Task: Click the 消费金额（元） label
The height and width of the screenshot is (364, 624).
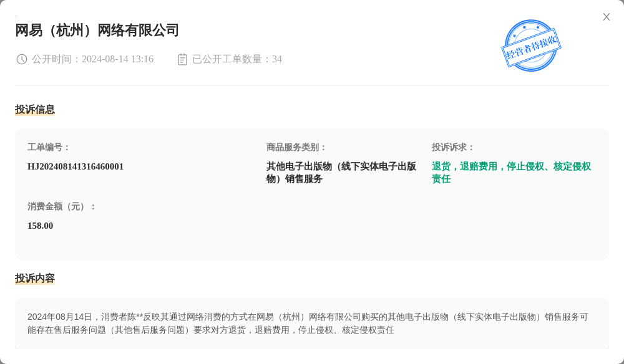Action: coord(62,207)
